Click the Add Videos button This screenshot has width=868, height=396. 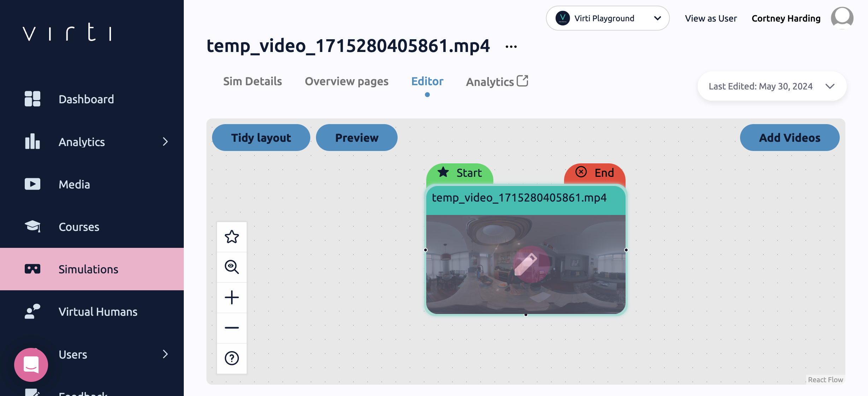coord(790,138)
